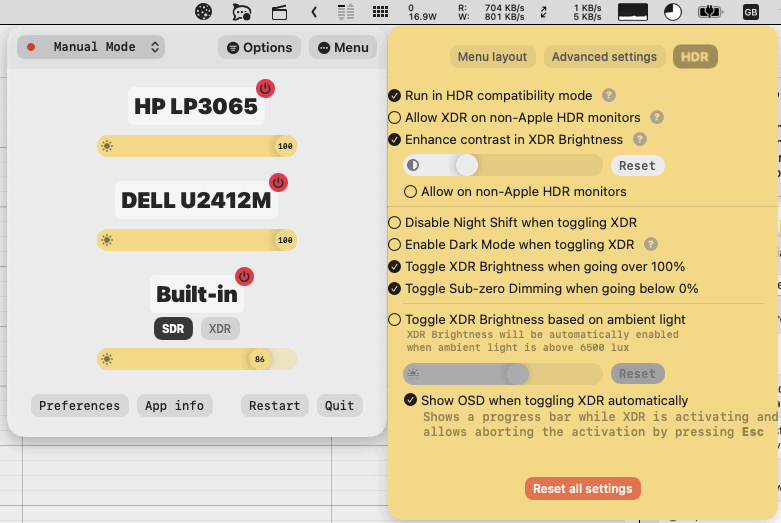The height and width of the screenshot is (523, 781).
Task: Switch to the Advanced settings tab
Action: 604,57
